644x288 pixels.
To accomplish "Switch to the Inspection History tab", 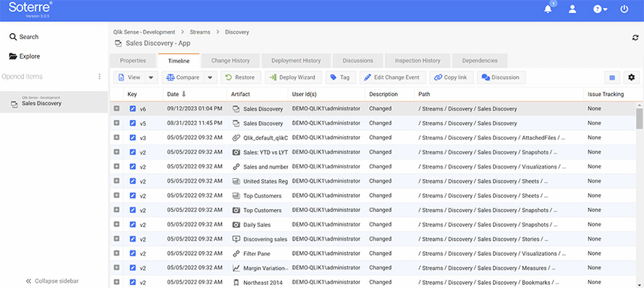I will coord(417,60).
